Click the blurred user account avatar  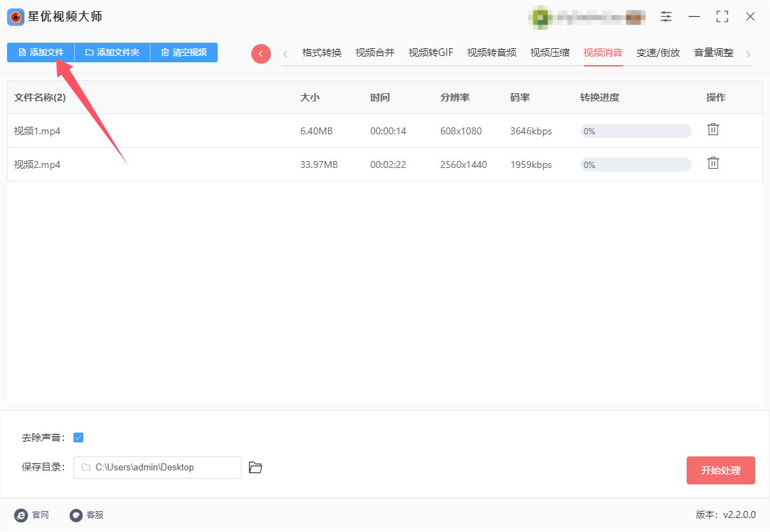(540, 17)
